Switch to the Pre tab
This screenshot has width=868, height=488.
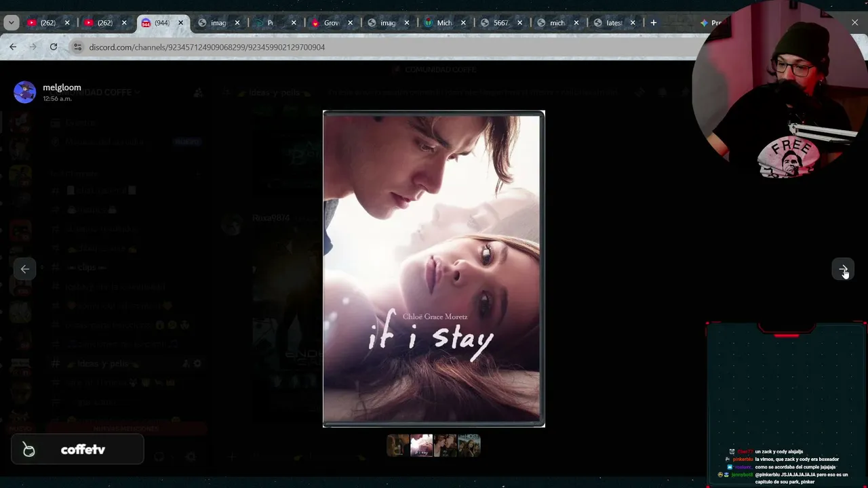tap(710, 22)
